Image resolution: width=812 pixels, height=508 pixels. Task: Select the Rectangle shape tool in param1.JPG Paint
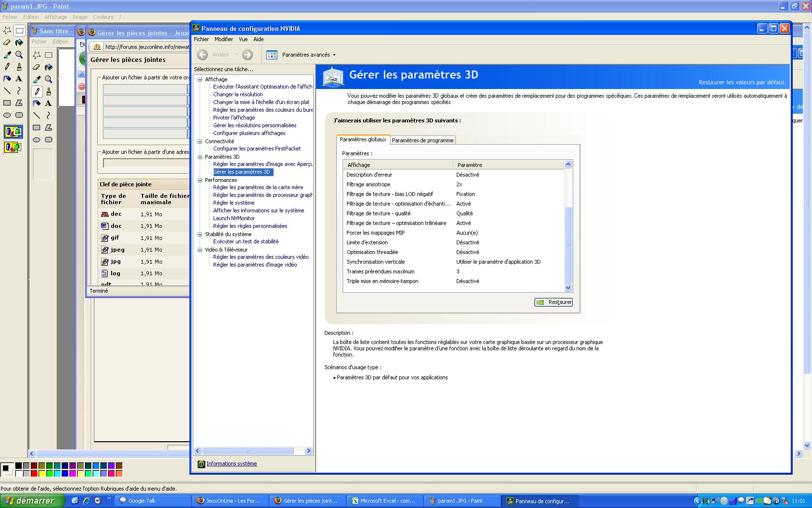[x=7, y=103]
